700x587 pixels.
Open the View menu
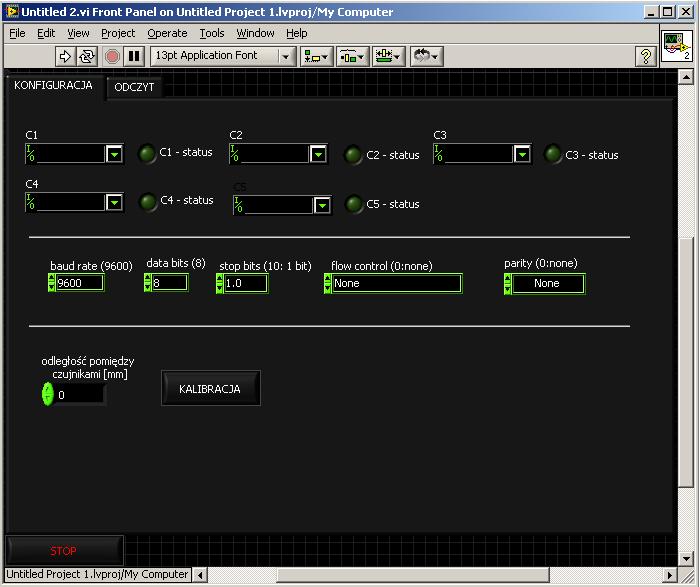[78, 33]
